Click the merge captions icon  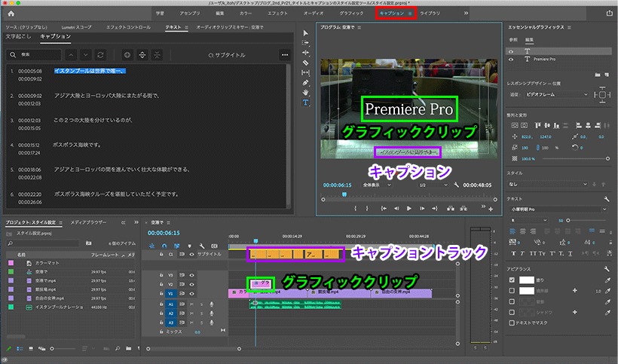157,55
